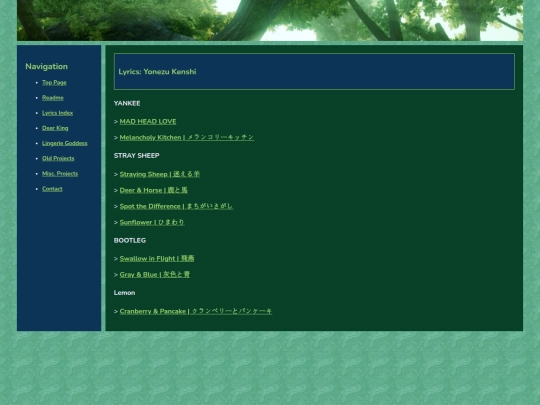The image size is (540, 405).
Task: Visit the Lingerie Goddess link
Action: click(x=65, y=143)
